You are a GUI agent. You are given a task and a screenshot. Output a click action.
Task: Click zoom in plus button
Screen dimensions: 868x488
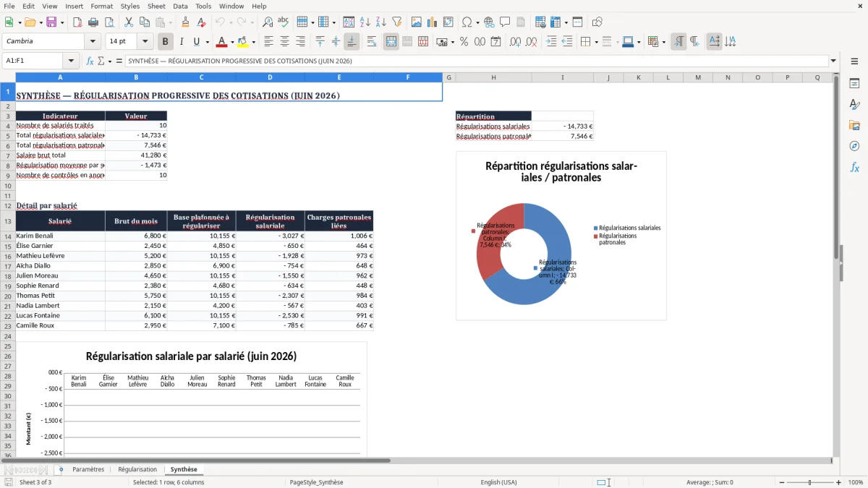coord(839,482)
